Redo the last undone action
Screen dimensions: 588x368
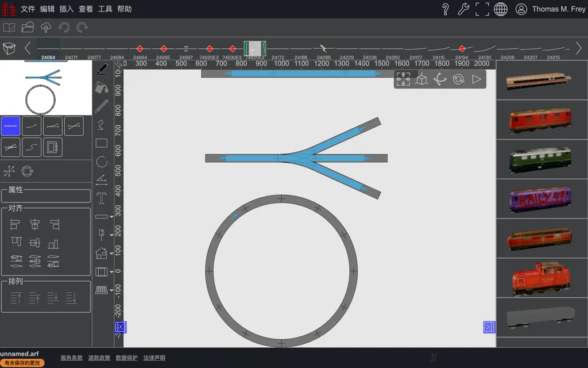point(82,28)
